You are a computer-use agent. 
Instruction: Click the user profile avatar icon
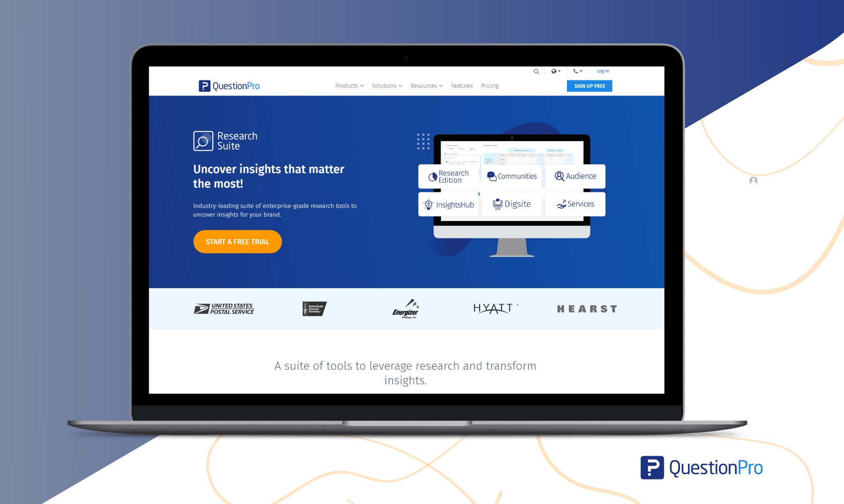pos(754,180)
